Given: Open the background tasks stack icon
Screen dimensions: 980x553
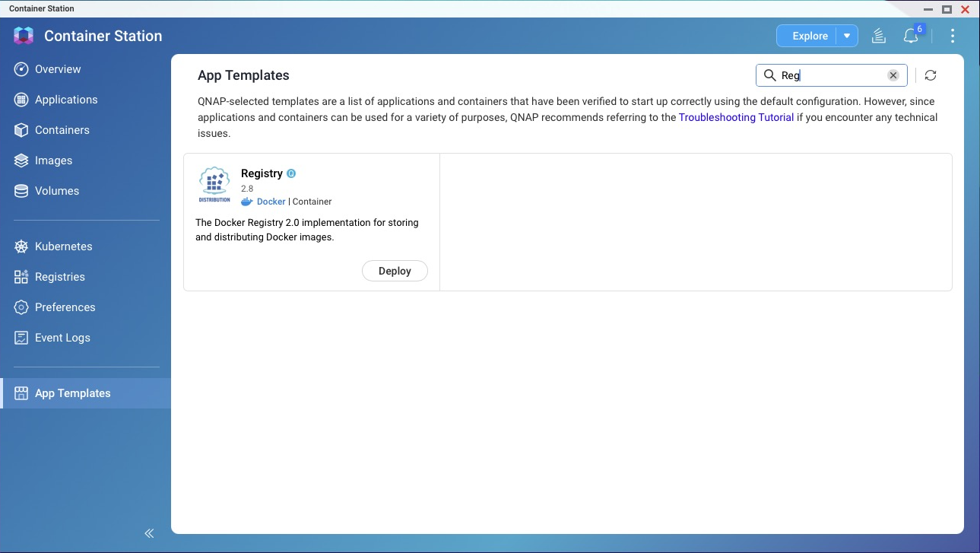Looking at the screenshot, I should click(879, 36).
